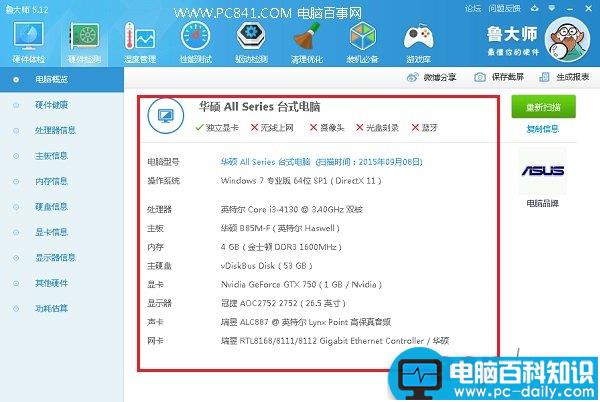This screenshot has height=402, width=600.
Task: Click the Nvidia GeForce GTX 750 value
Action: [x=302, y=284]
